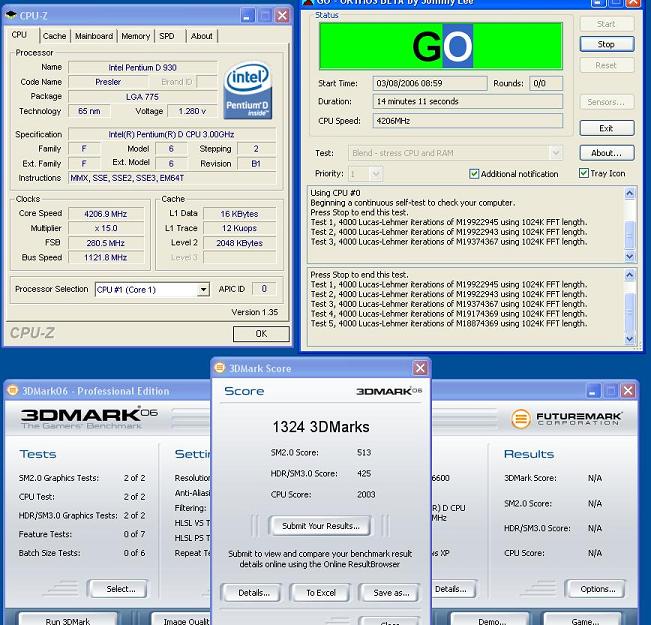Open the Processor Selection dropdown in CPU-Z
The image size is (651, 625).
[x=203, y=289]
